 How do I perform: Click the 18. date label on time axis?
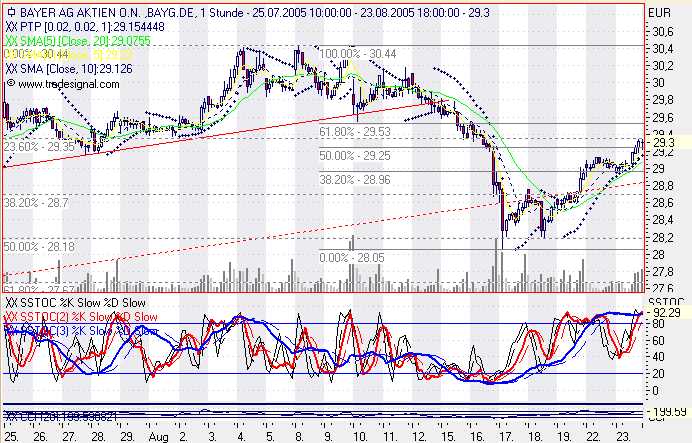535,437
